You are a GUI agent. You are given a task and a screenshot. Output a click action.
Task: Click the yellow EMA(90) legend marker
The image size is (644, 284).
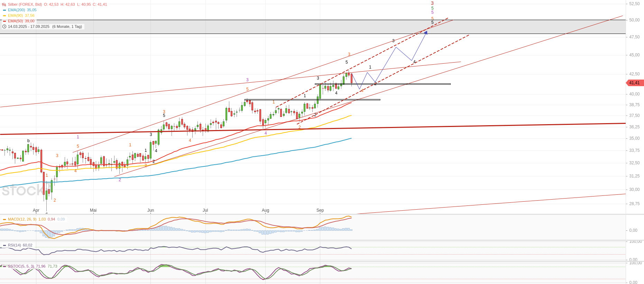click(x=4, y=16)
